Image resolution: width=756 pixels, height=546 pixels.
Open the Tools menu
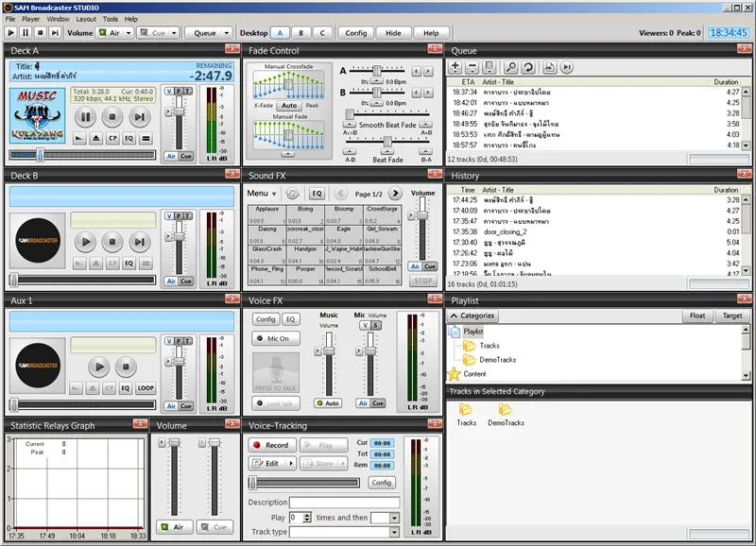110,19
